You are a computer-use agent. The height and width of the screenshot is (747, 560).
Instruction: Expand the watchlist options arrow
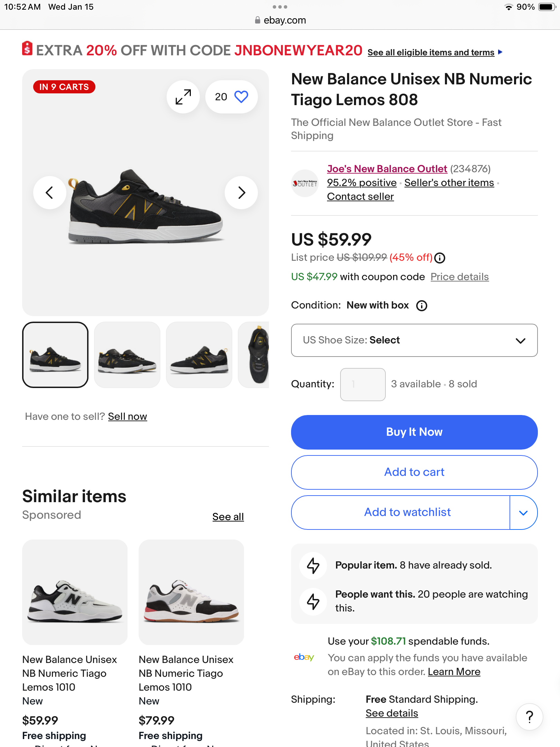(x=523, y=513)
